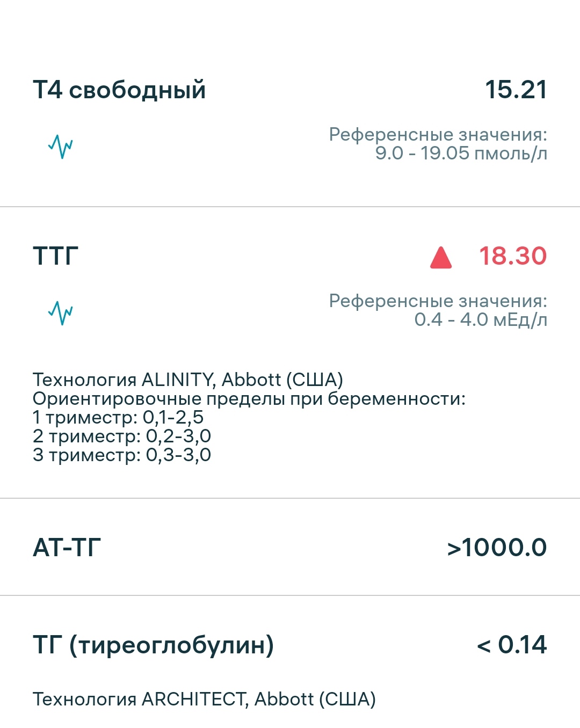
Task: Open the ТГ (тиреоглобулин) result row
Action: pos(290,661)
